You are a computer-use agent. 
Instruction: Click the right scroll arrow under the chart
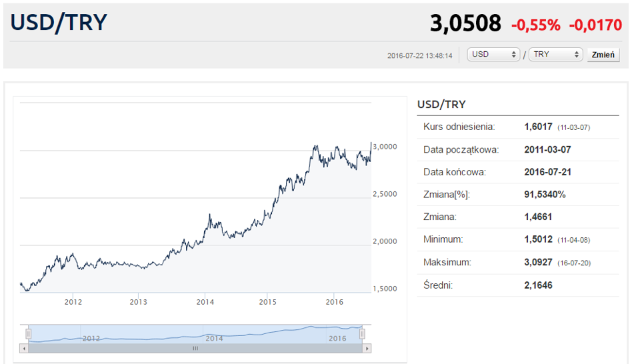tap(367, 348)
